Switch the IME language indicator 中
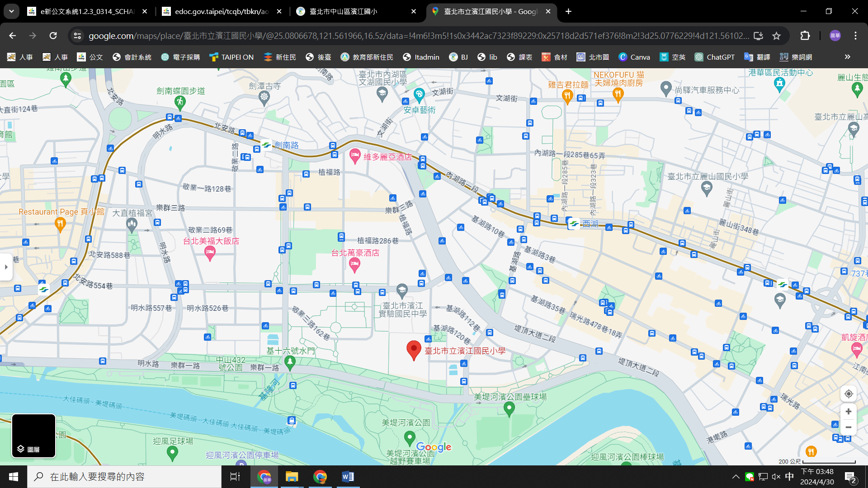This screenshot has height=488, width=868. tap(789, 477)
